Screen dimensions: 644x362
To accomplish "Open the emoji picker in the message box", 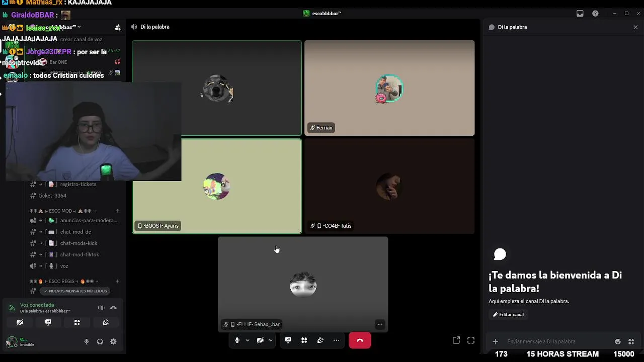I will click(x=618, y=341).
